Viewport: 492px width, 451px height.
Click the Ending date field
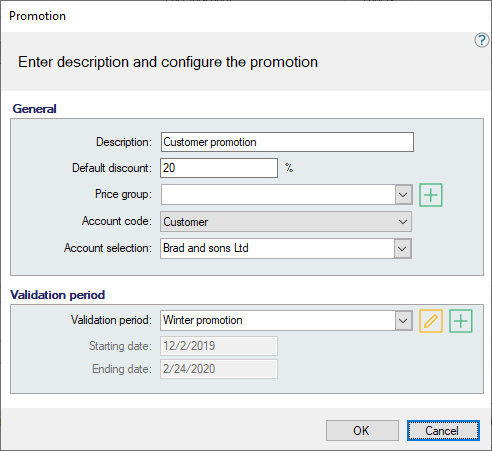pyautogui.click(x=219, y=369)
